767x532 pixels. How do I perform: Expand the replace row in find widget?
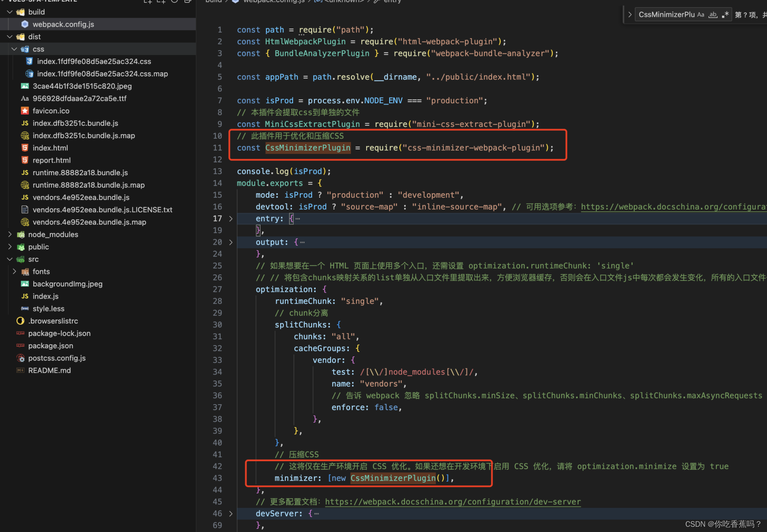point(630,15)
